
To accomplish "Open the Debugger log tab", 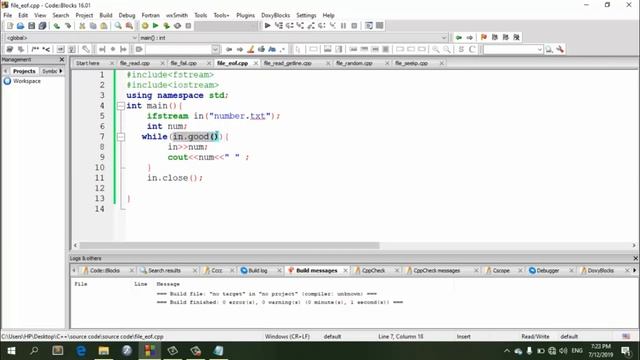I will (547, 271).
